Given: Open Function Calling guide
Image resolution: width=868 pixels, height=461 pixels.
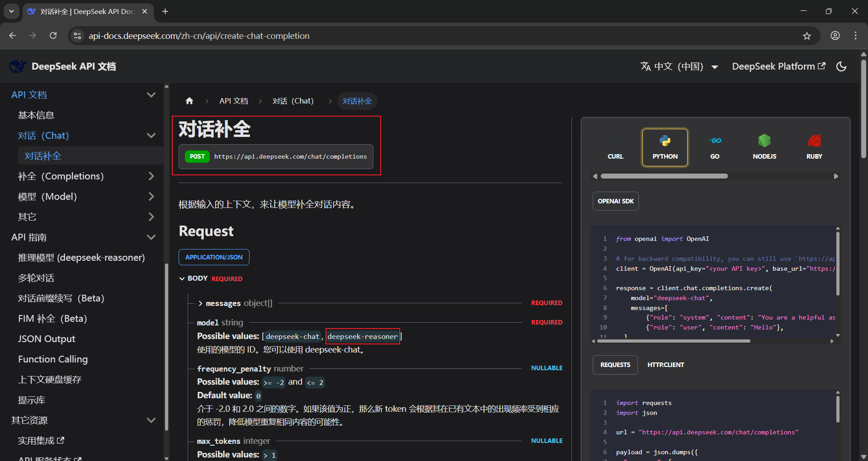Looking at the screenshot, I should pos(53,359).
